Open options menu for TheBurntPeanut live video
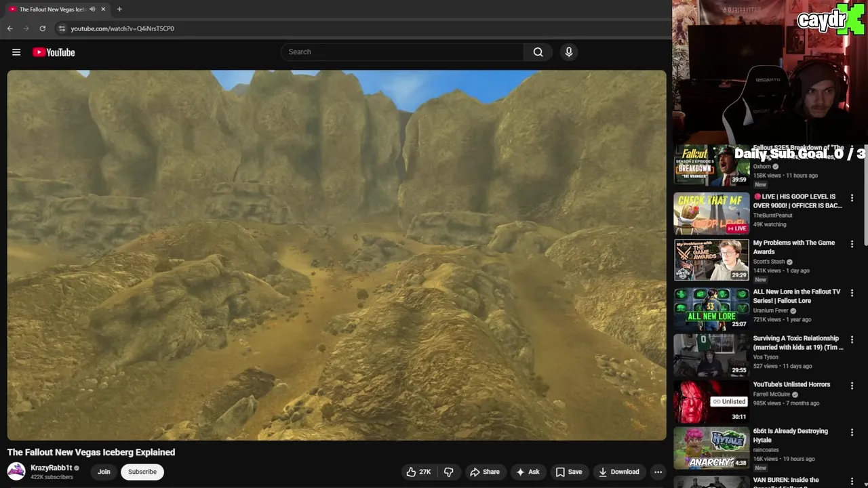This screenshot has height=488, width=868. coord(852,199)
